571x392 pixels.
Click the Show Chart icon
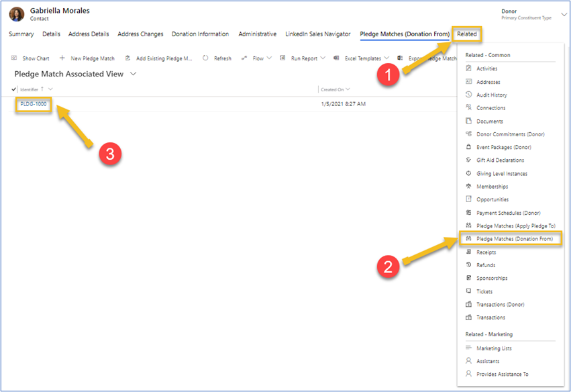tap(14, 58)
